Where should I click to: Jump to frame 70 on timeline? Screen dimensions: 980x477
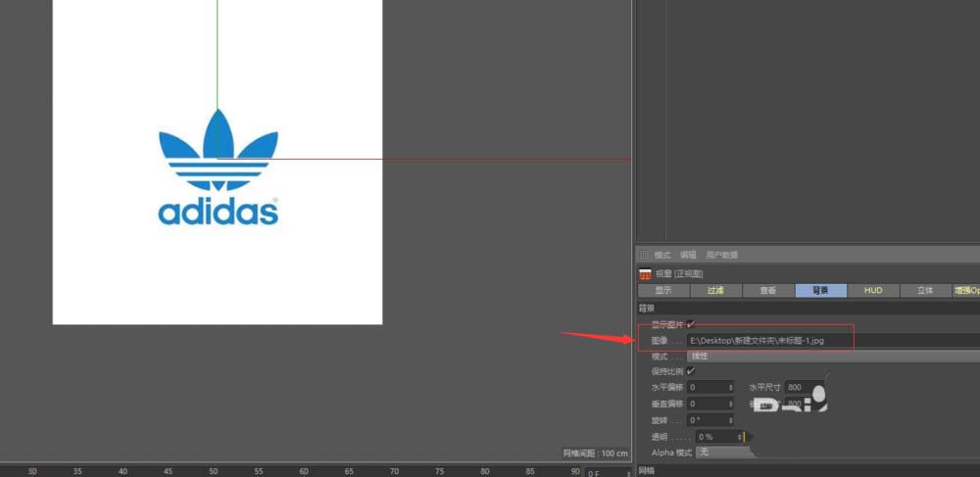tap(394, 471)
